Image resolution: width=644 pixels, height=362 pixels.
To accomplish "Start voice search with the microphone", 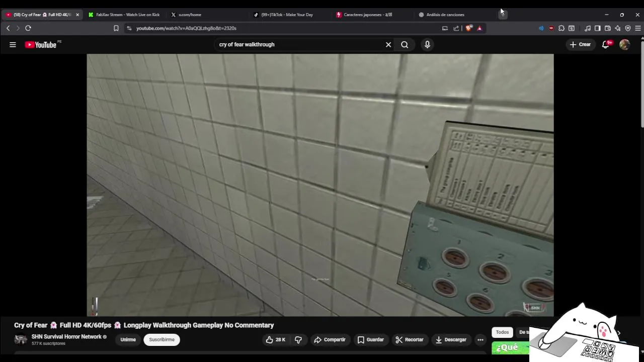I will (427, 45).
